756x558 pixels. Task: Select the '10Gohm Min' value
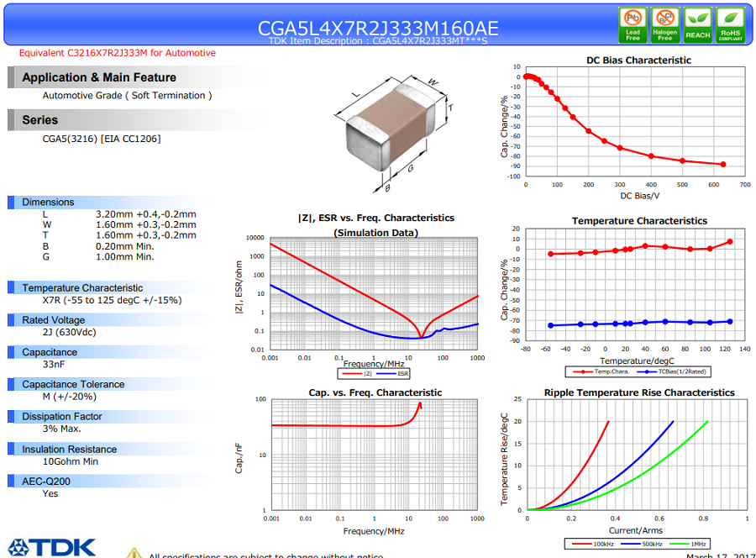coord(71,461)
